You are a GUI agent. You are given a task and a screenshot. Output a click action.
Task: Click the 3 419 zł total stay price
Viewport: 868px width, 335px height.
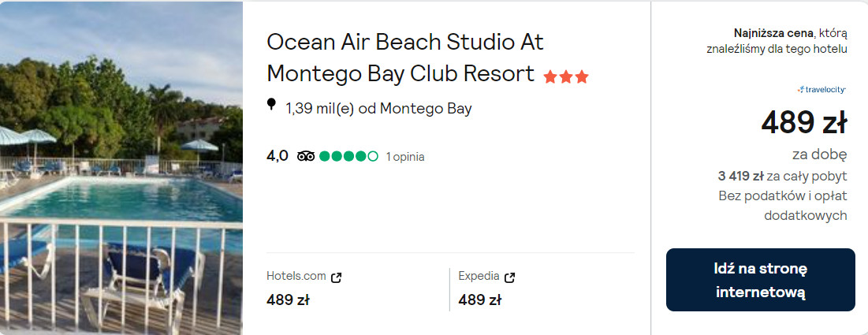[x=741, y=176]
